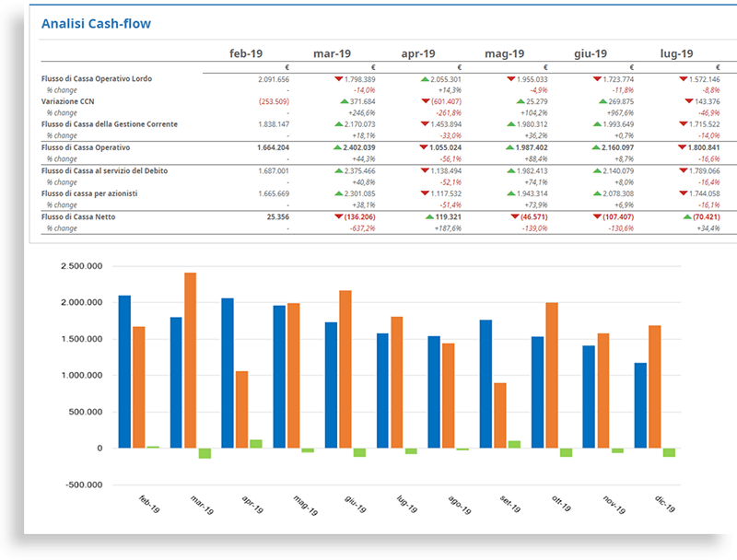Click the red down triangle beside 1.955.033
This screenshot has width=737, height=560.
coord(511,79)
